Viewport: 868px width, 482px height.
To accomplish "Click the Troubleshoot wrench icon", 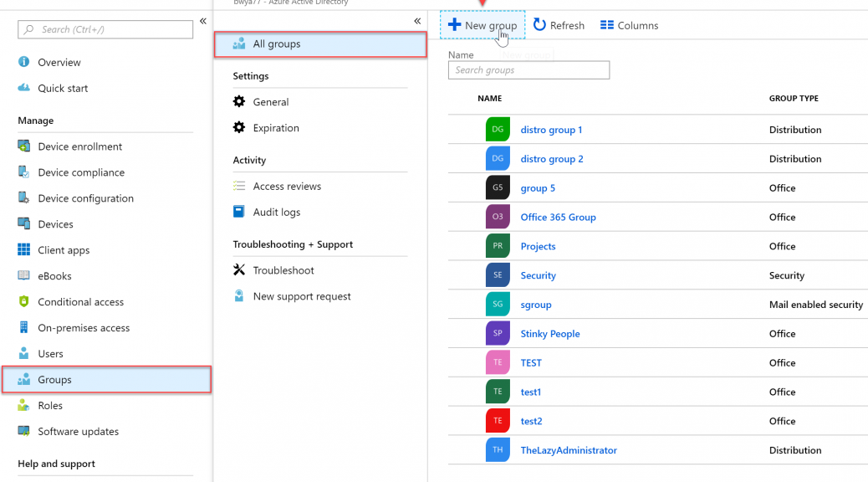I will coord(239,269).
